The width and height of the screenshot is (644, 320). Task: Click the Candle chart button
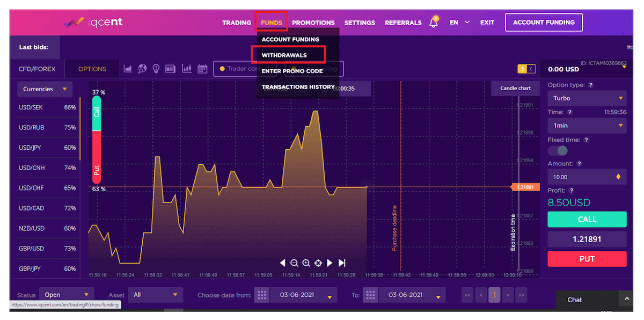pyautogui.click(x=515, y=88)
